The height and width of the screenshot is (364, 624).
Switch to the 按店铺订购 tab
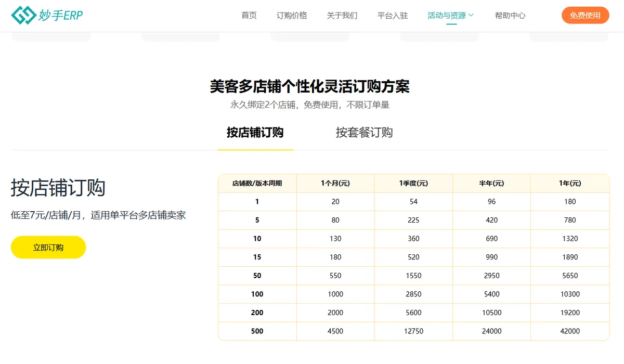click(255, 133)
